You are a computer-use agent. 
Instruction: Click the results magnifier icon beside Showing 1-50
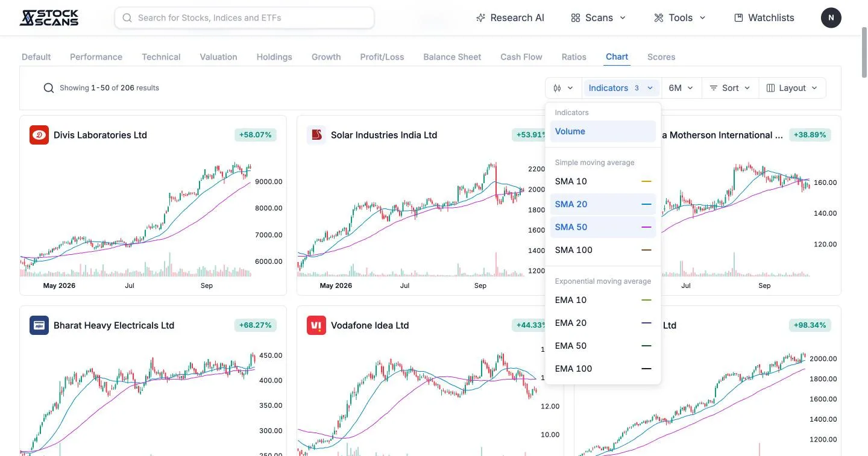point(49,88)
